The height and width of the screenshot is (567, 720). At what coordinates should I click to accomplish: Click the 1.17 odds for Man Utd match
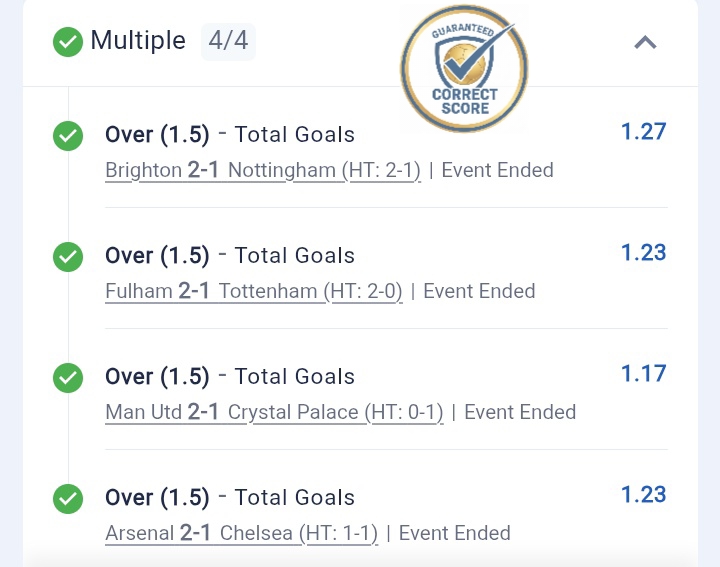pos(643,373)
